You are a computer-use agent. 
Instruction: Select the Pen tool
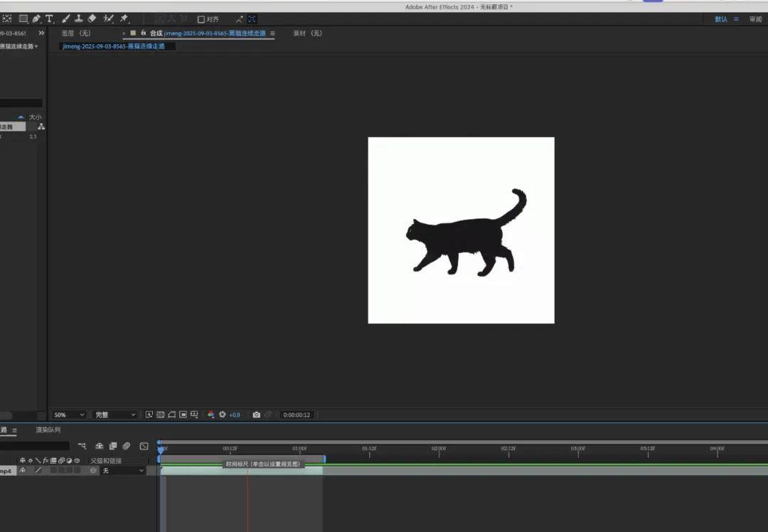(36, 18)
